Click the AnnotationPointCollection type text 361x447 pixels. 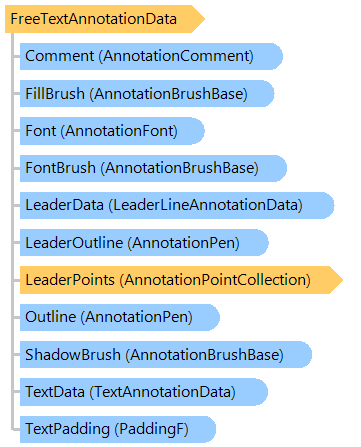(215, 280)
